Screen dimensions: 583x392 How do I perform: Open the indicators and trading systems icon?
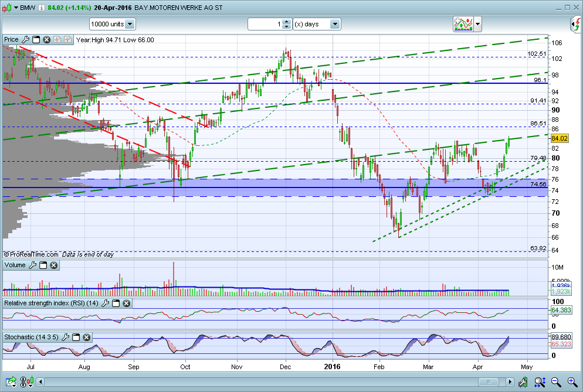click(463, 24)
